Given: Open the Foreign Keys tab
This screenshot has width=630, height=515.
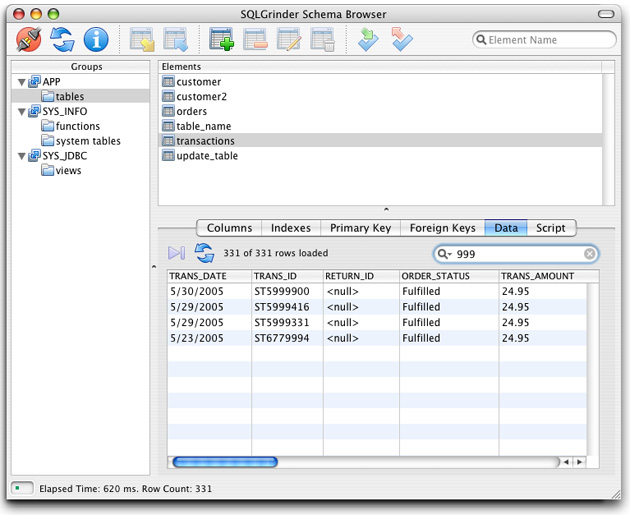Looking at the screenshot, I should click(x=442, y=228).
